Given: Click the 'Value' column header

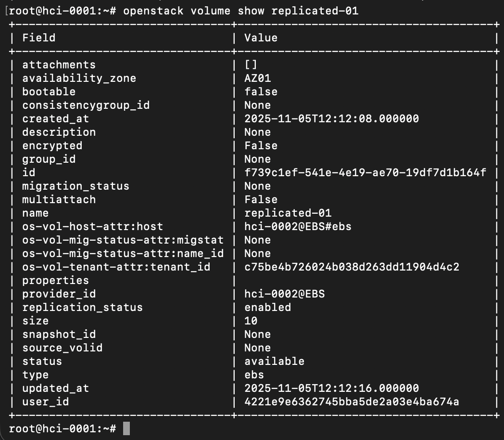Looking at the screenshot, I should pyautogui.click(x=261, y=38).
